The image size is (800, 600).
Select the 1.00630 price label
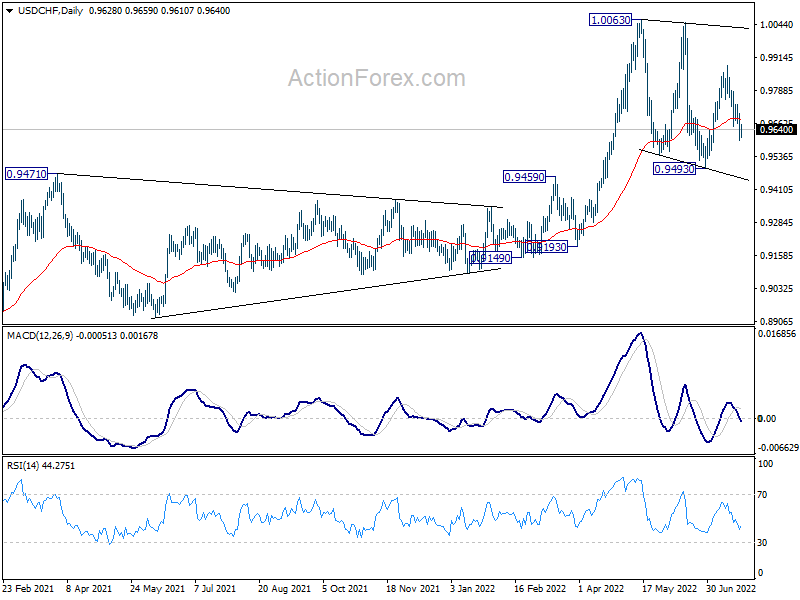[x=610, y=20]
